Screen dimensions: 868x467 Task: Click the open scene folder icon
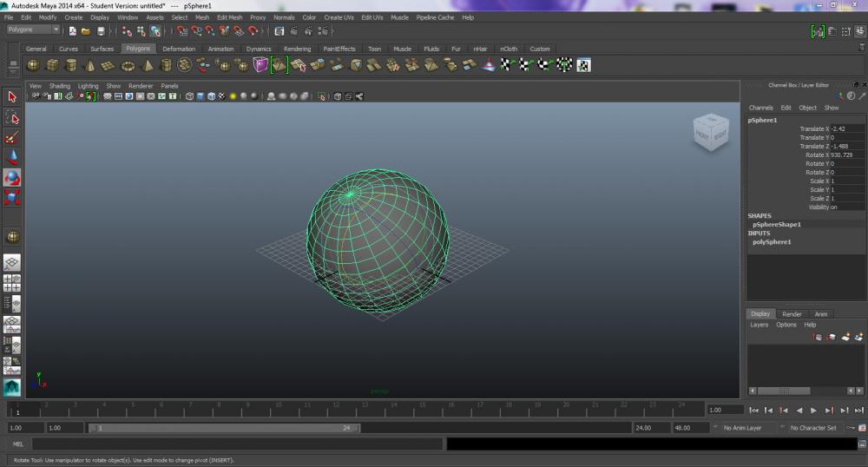[86, 30]
